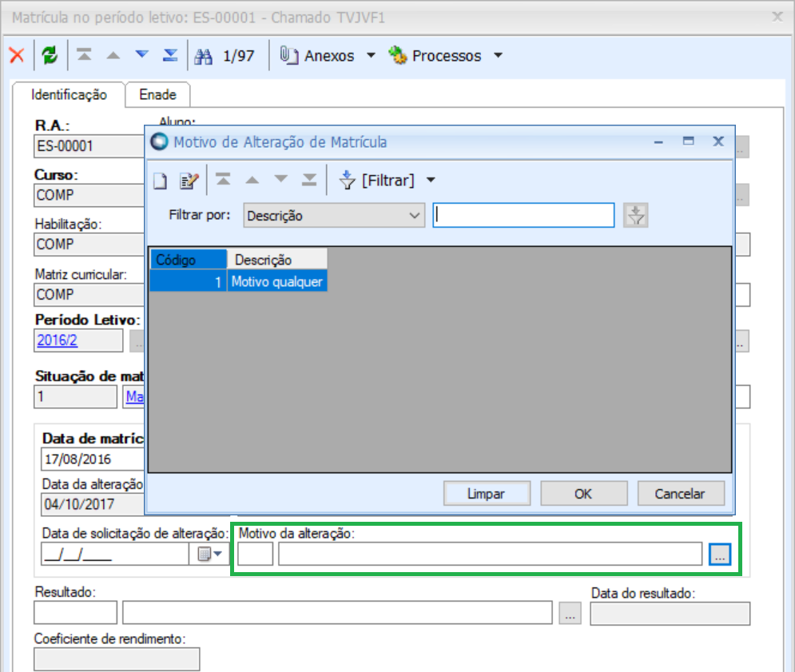The image size is (795, 672).
Task: Expand the Anexos dropdown arrow
Action: (x=372, y=55)
